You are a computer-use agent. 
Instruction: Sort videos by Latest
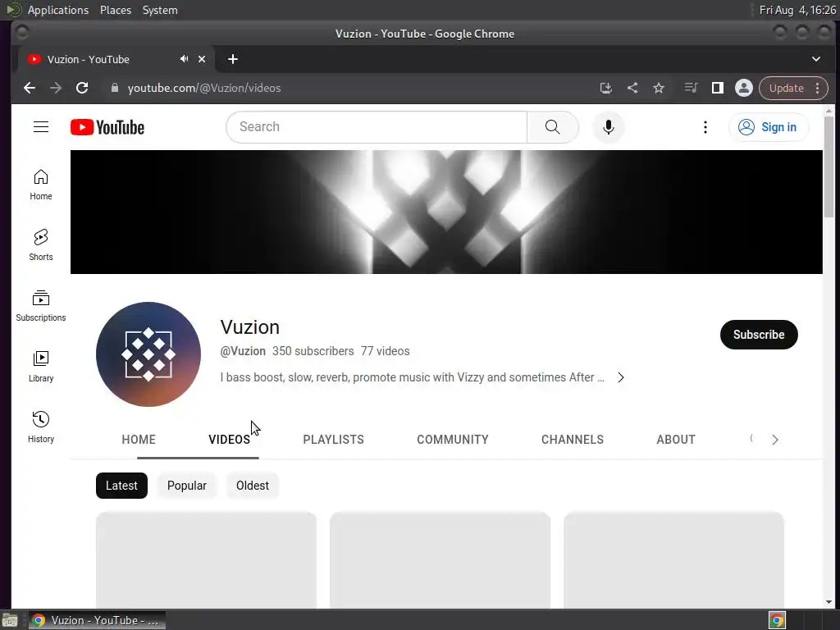pos(121,486)
